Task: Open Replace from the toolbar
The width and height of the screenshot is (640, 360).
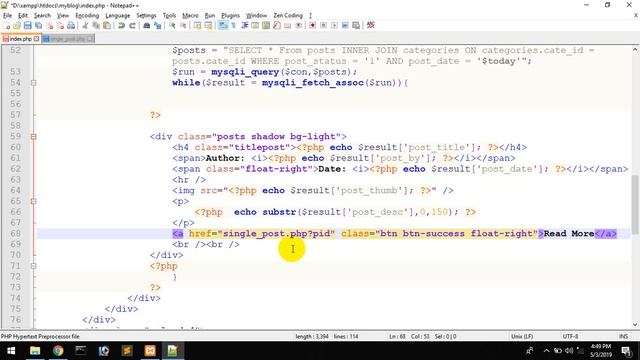Action: point(158,25)
